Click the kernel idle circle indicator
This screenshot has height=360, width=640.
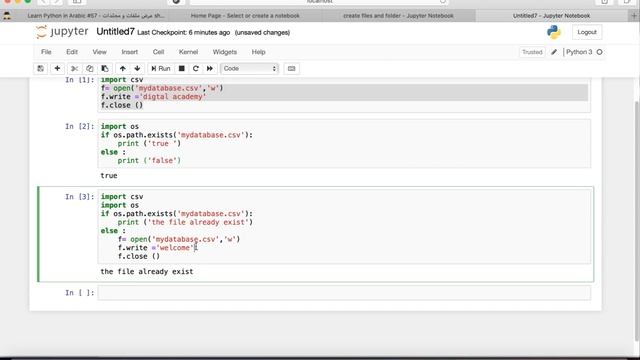[600, 52]
